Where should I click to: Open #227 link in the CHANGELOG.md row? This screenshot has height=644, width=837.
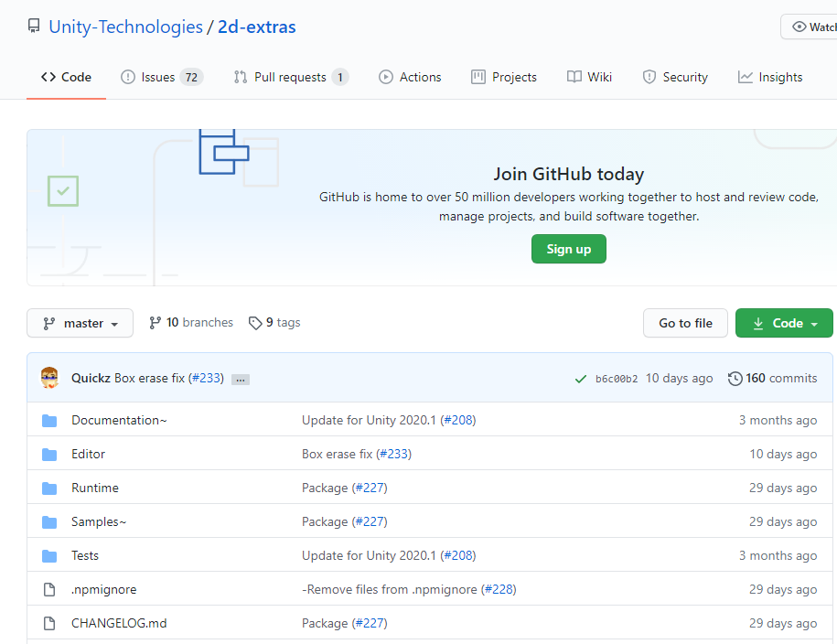[370, 623]
